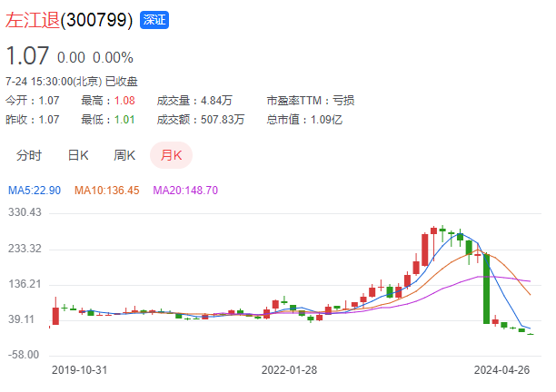
Task: Click the MA10:136.45 indicator label
Action: tap(106, 191)
